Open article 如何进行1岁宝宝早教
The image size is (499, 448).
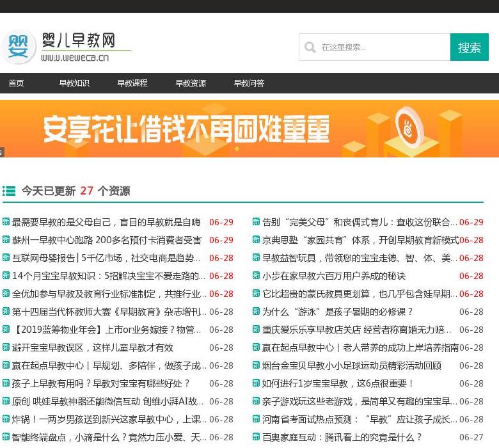point(338,383)
